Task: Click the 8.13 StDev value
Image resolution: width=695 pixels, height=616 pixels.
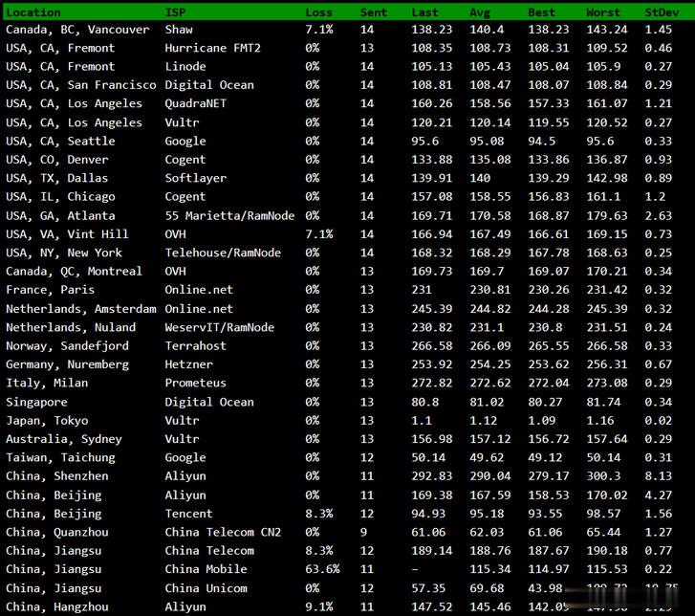Action: [659, 476]
